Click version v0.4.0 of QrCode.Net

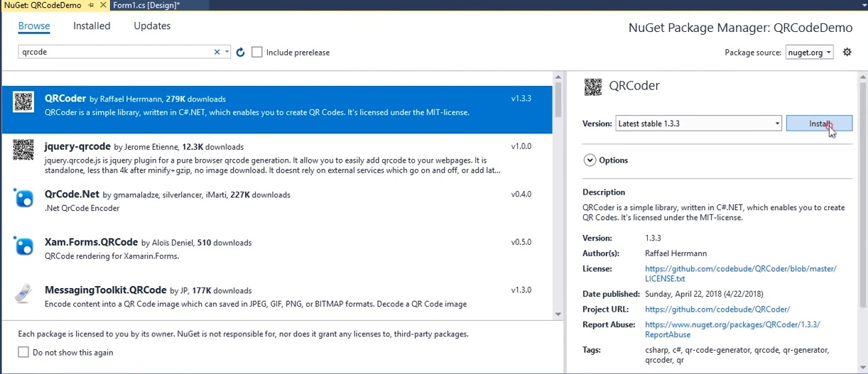[x=521, y=194]
